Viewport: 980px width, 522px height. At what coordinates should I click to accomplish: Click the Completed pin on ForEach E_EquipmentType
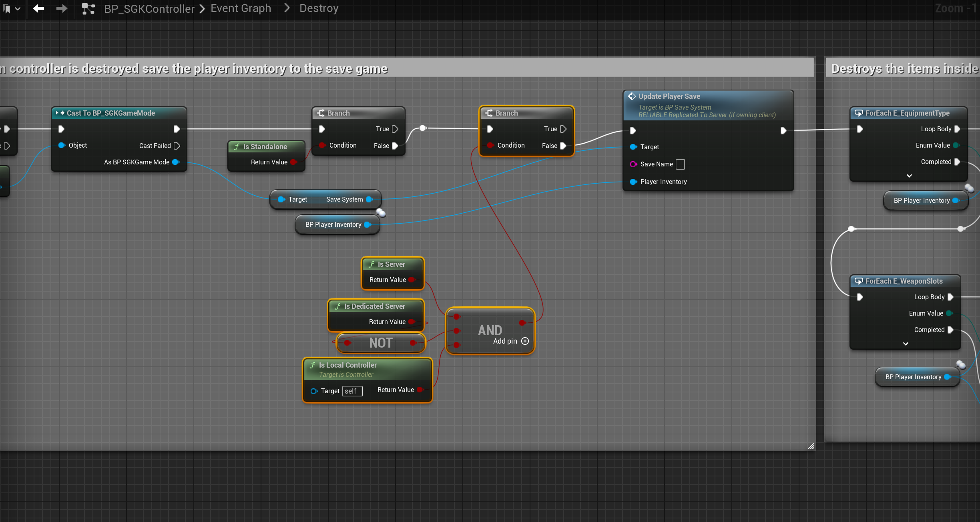point(957,162)
